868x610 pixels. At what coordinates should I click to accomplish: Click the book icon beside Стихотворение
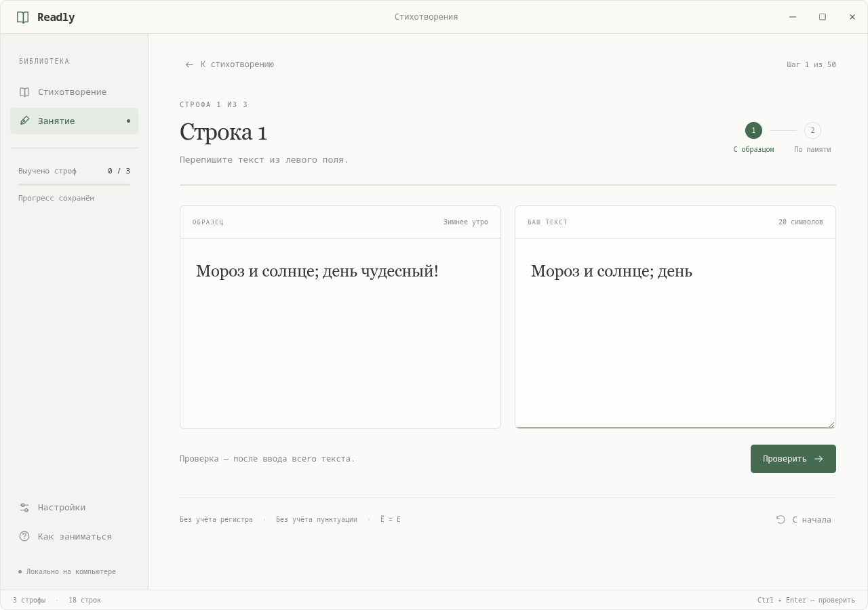pos(24,92)
